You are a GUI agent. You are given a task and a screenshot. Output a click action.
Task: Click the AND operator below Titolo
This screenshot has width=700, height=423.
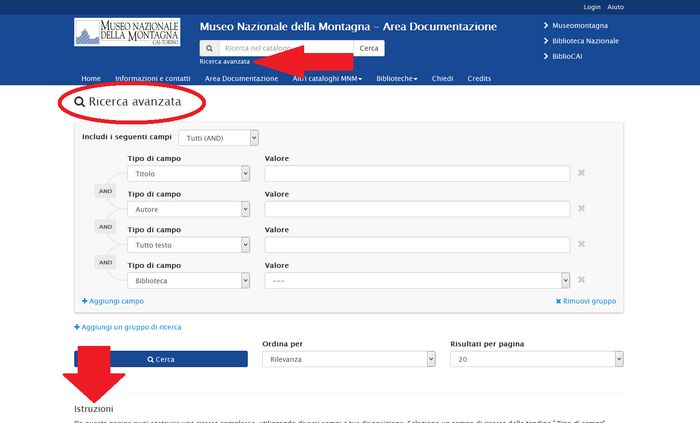105,191
